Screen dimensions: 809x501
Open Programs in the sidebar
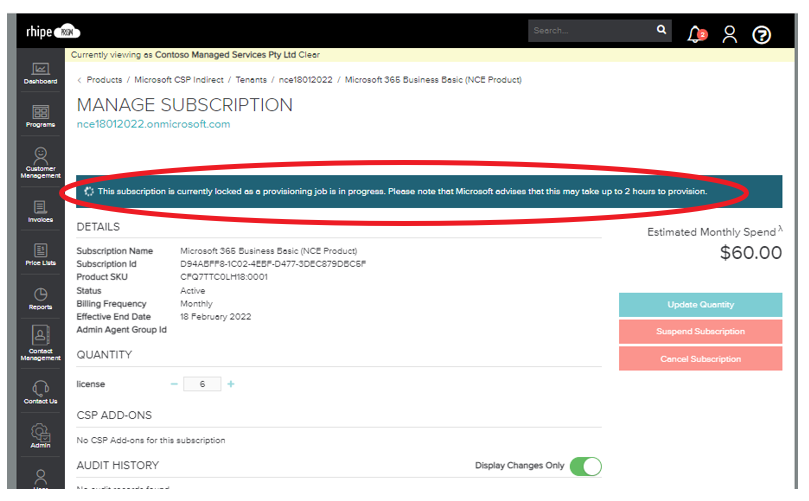pos(40,117)
